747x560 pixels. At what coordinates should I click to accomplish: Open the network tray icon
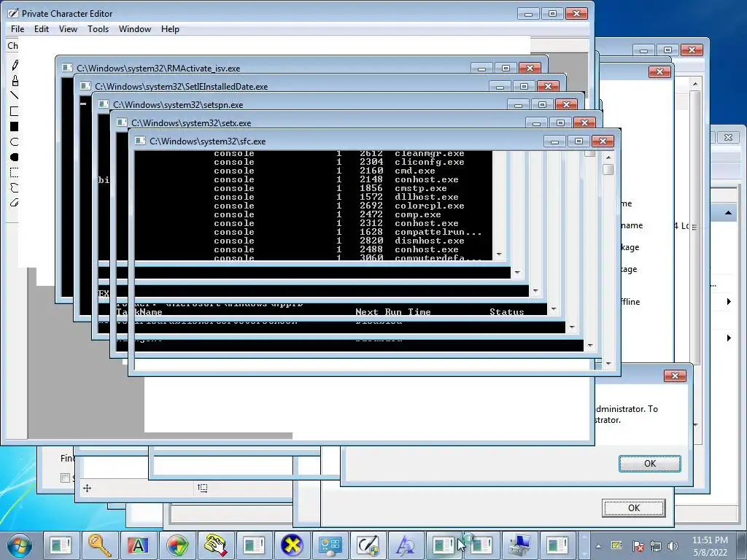[656, 545]
